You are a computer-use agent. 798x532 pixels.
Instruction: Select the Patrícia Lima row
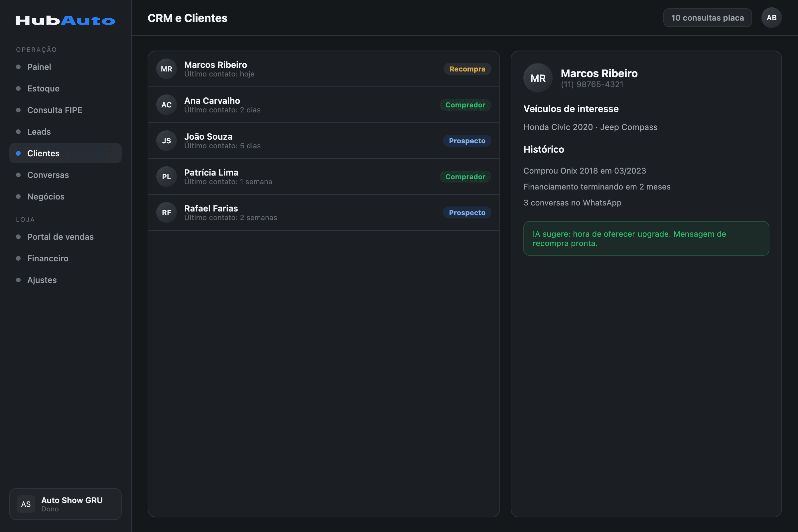click(x=324, y=177)
